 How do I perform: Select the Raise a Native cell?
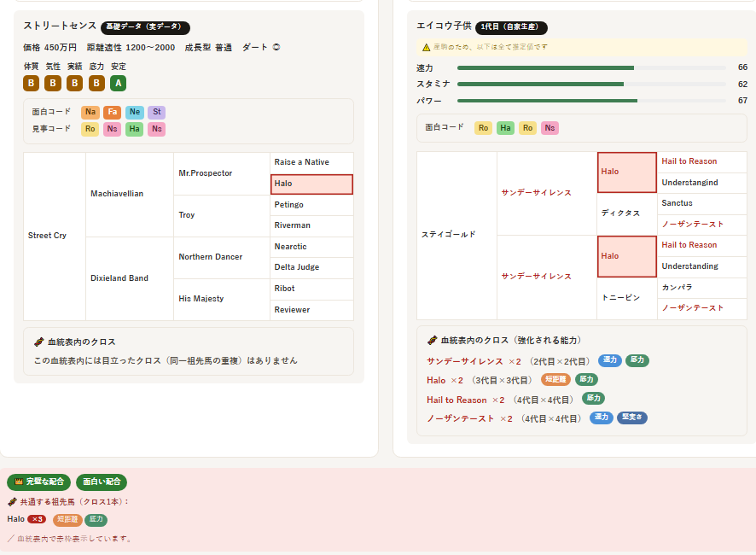[x=311, y=163]
